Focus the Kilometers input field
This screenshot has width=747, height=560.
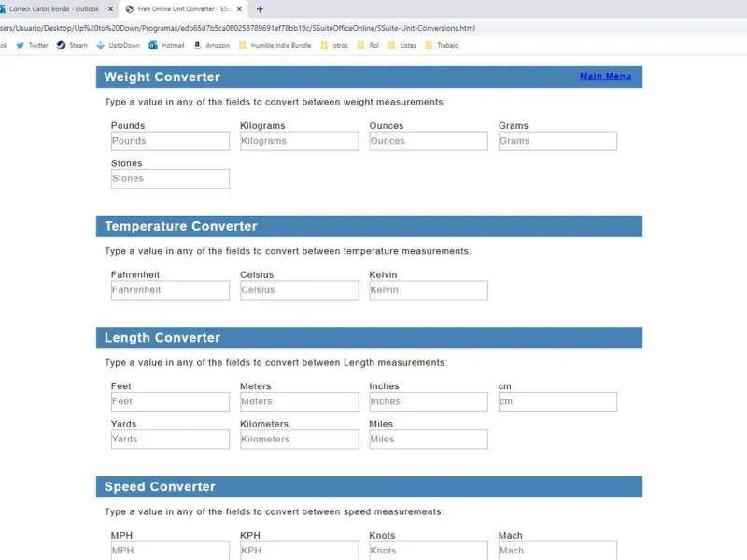(299, 439)
